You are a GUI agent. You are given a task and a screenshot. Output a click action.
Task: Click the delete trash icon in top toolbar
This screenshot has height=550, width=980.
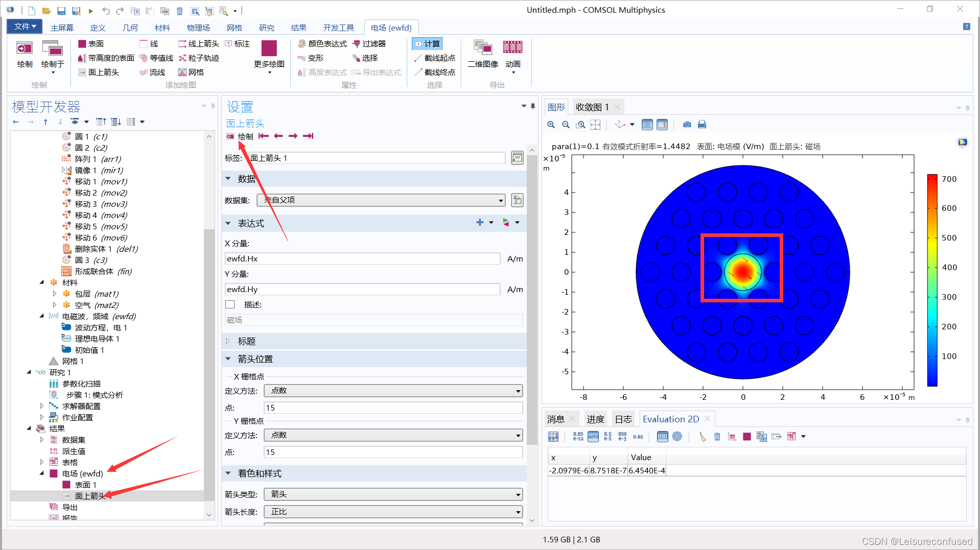point(180,11)
